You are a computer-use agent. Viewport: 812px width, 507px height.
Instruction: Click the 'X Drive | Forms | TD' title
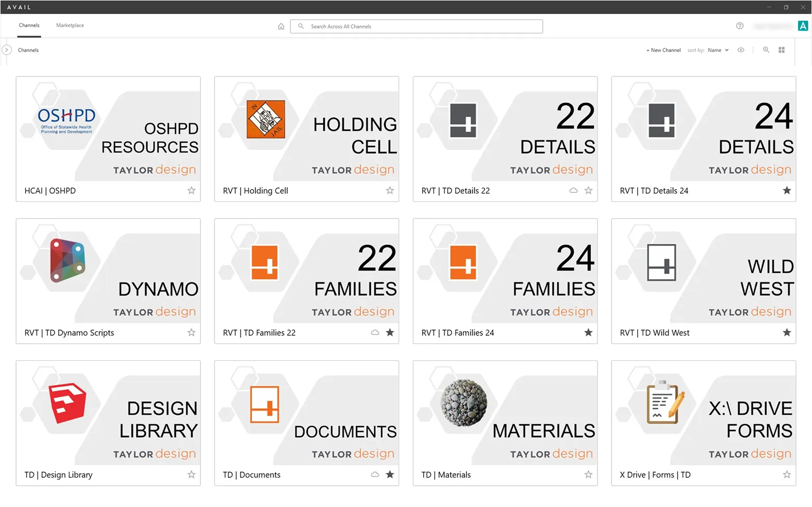[655, 475]
